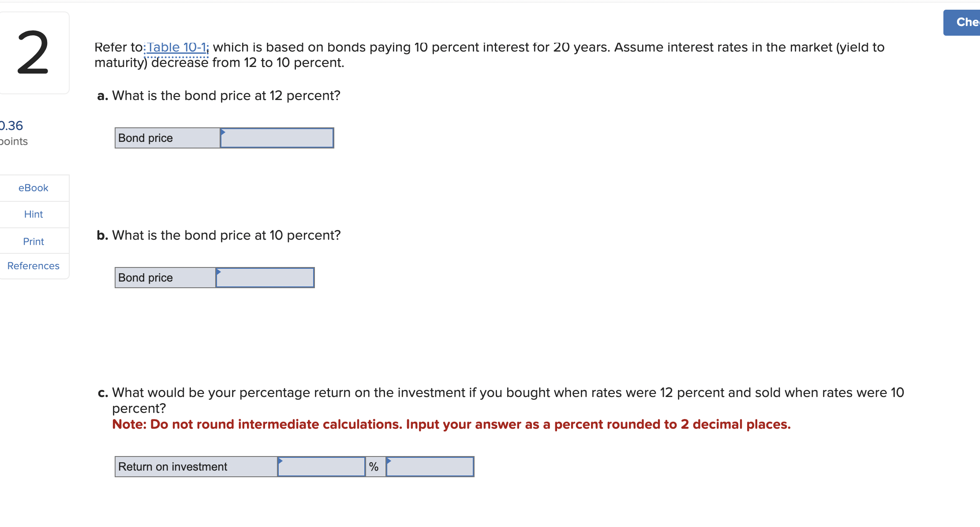This screenshot has width=980, height=527.
Task: Click the Check button to submit answers
Action: pyautogui.click(x=967, y=22)
